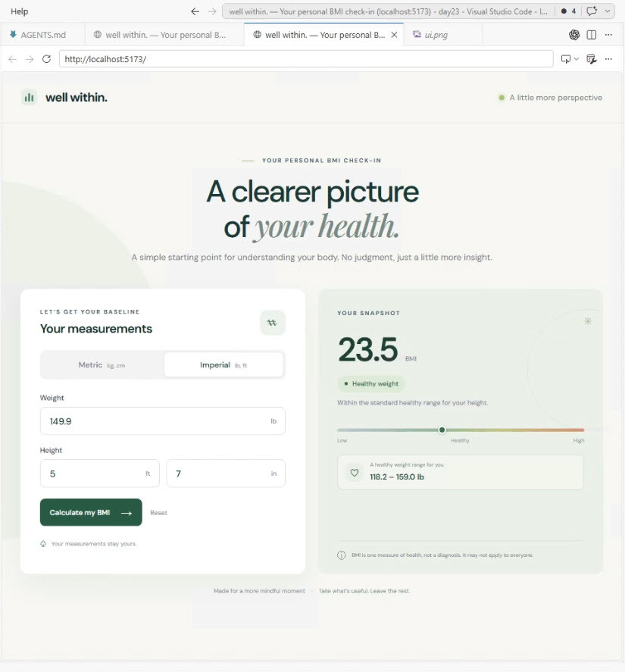
Task: Open the developer tools icon in the browser bar
Action: coord(592,59)
